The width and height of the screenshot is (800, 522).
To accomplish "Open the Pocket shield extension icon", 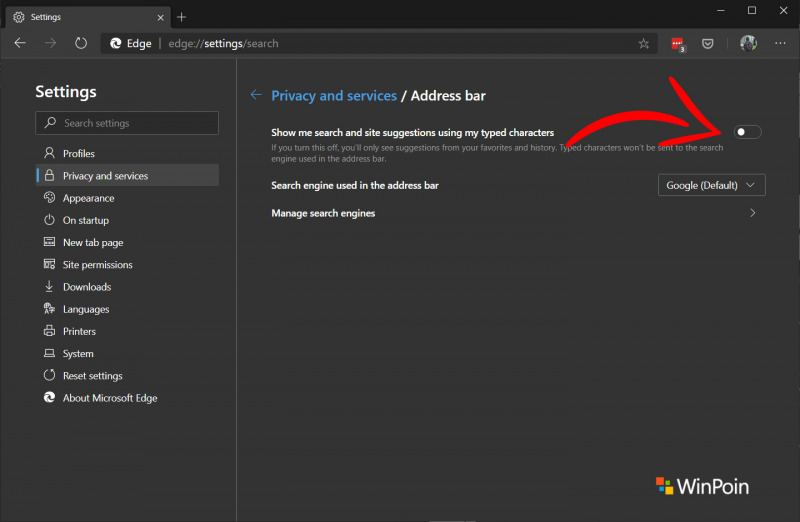I will [x=708, y=44].
